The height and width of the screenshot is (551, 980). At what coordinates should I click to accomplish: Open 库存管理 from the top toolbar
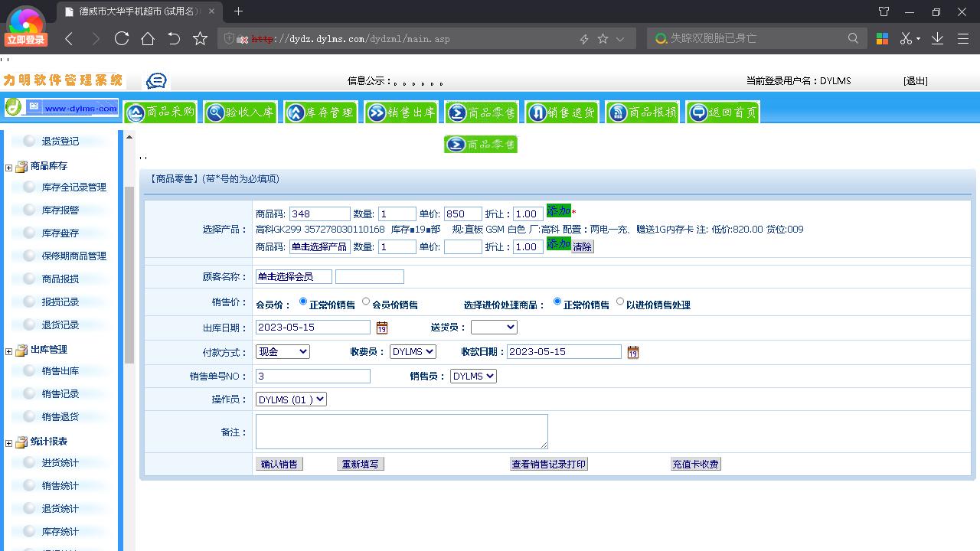321,111
